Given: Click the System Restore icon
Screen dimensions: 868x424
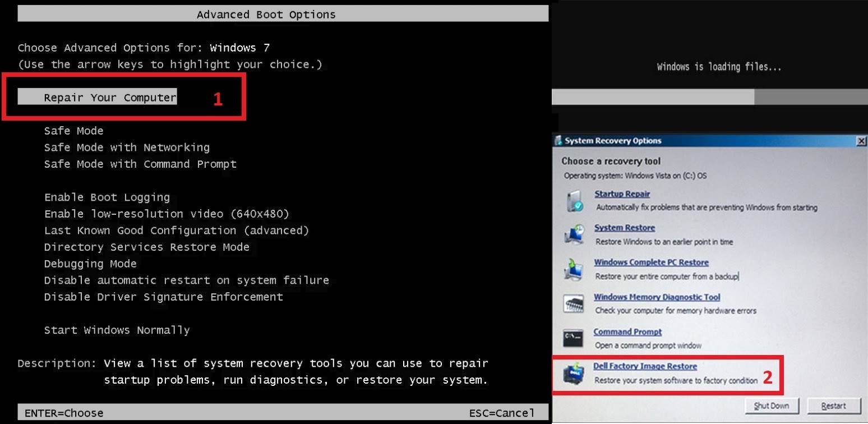Looking at the screenshot, I should 573,234.
